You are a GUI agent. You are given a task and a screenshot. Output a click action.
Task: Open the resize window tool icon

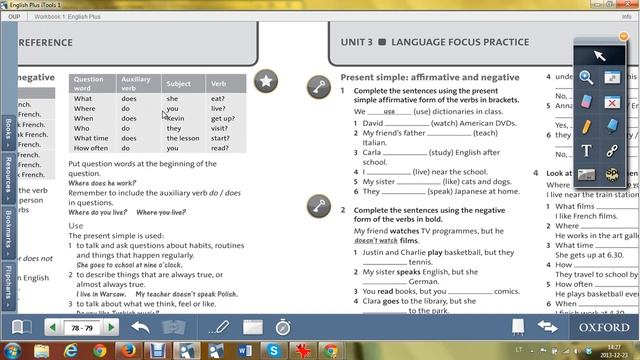(612, 77)
